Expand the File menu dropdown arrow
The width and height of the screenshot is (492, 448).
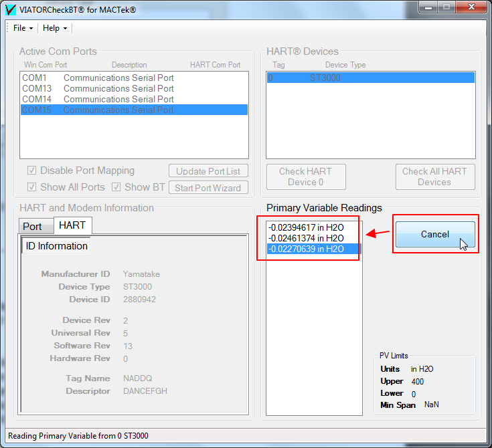click(31, 29)
